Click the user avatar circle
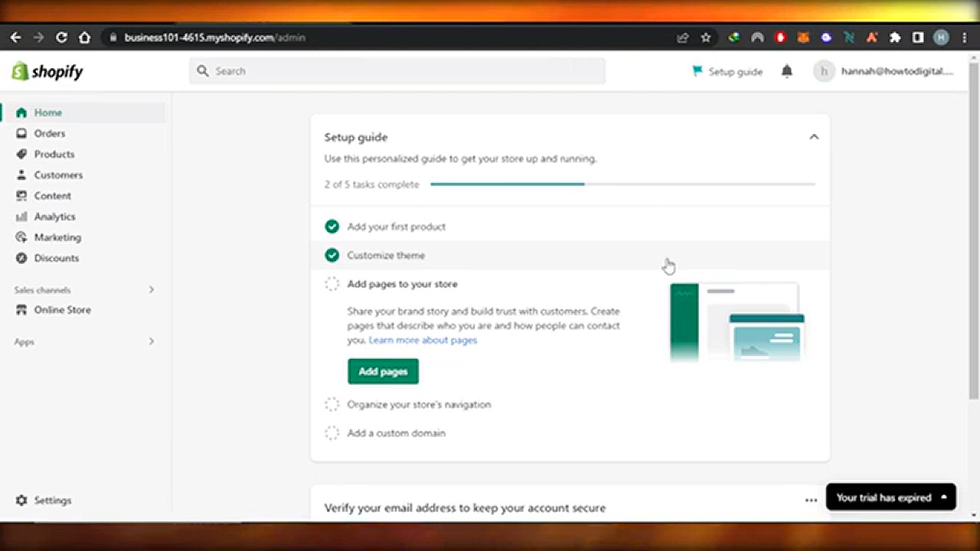980x551 pixels. tap(824, 71)
